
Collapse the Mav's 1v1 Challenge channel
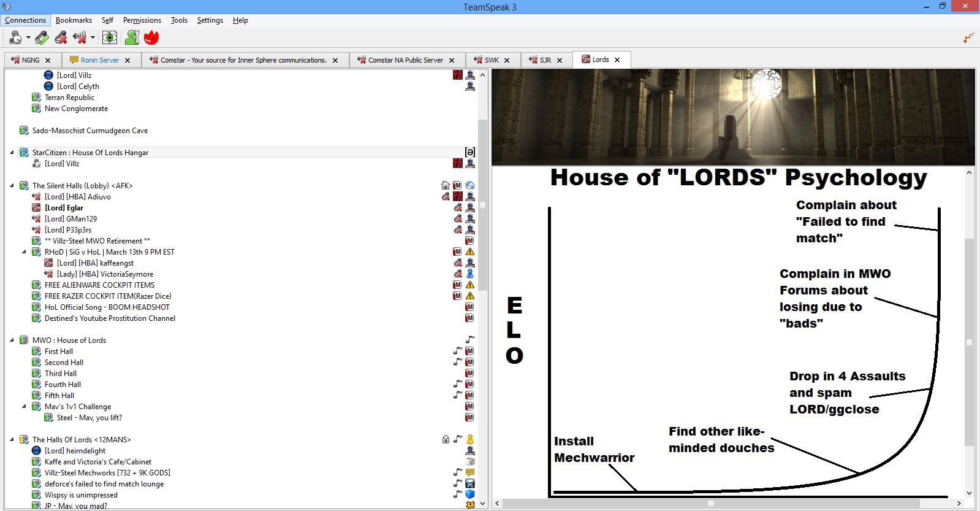click(24, 406)
